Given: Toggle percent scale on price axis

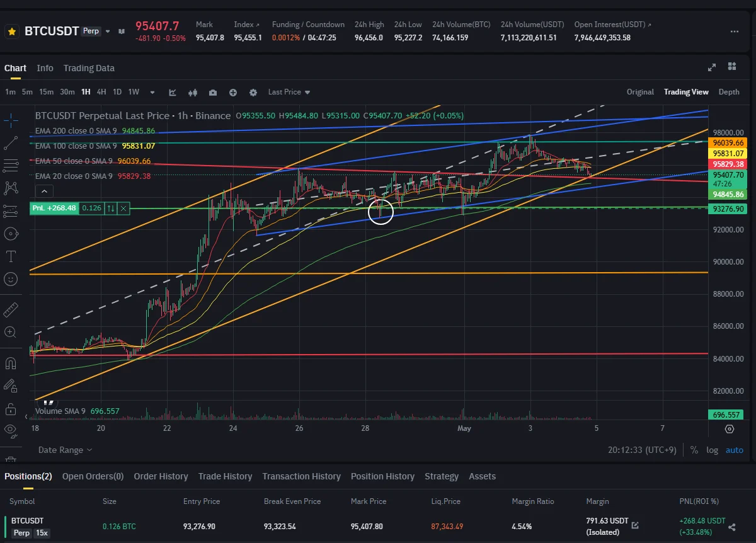Looking at the screenshot, I should point(694,450).
